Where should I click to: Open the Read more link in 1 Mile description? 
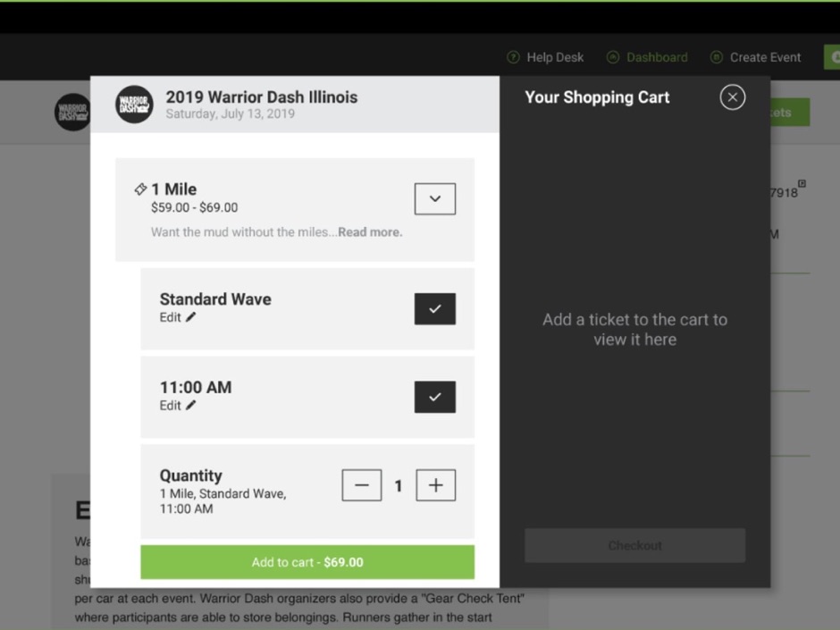tap(370, 232)
